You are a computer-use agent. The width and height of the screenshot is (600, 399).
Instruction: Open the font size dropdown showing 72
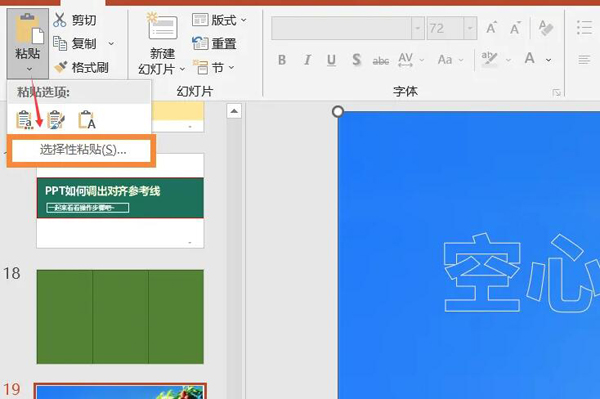470,28
